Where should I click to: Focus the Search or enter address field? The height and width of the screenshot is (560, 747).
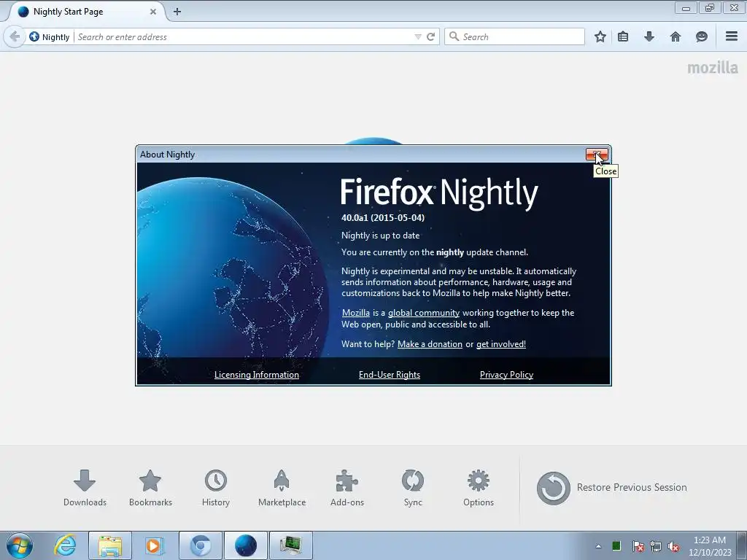243,36
